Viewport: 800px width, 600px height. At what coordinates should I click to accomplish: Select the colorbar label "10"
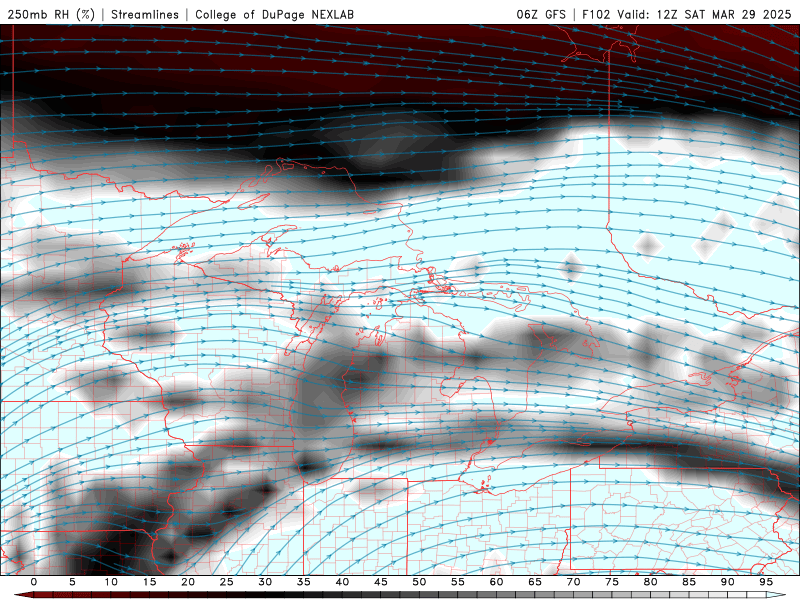[x=111, y=582]
